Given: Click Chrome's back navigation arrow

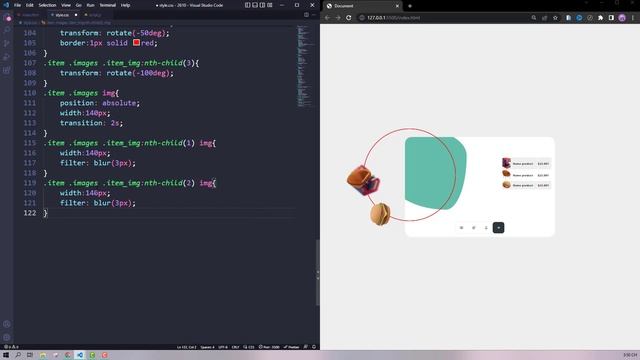Looking at the screenshot, I should [x=327, y=18].
